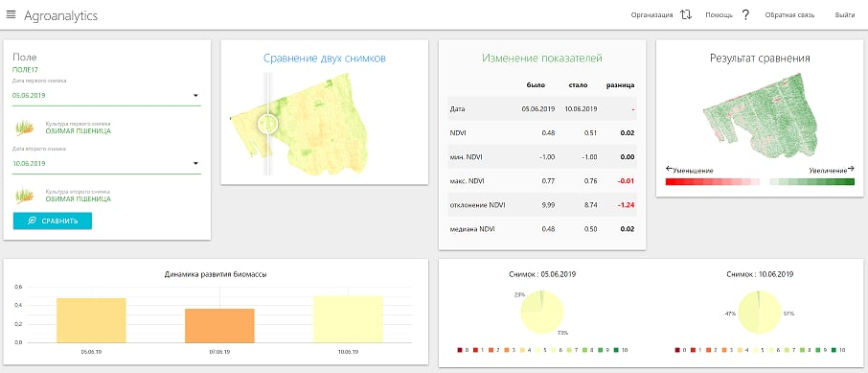Toggle legend item 0 in 10.06.2019 pie
Image resolution: width=868 pixels, height=373 pixels.
coord(681,350)
